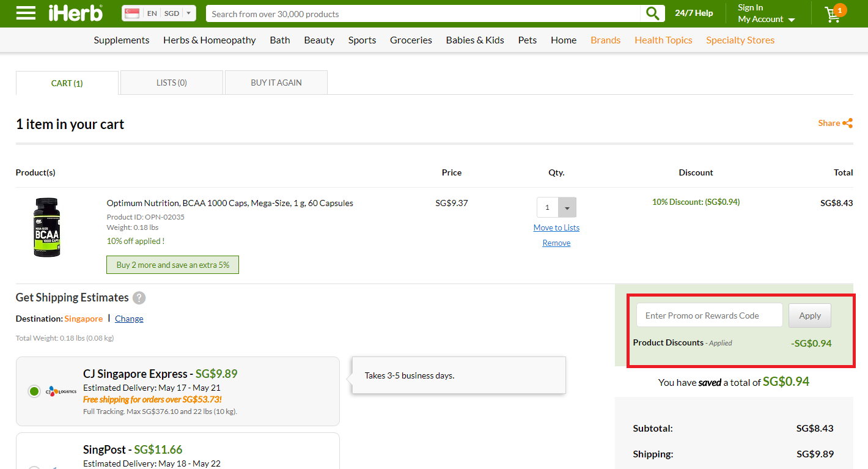Click the 'Free shipping for orders over SG$53.73!' text
The width and height of the screenshot is (868, 469).
152,399
